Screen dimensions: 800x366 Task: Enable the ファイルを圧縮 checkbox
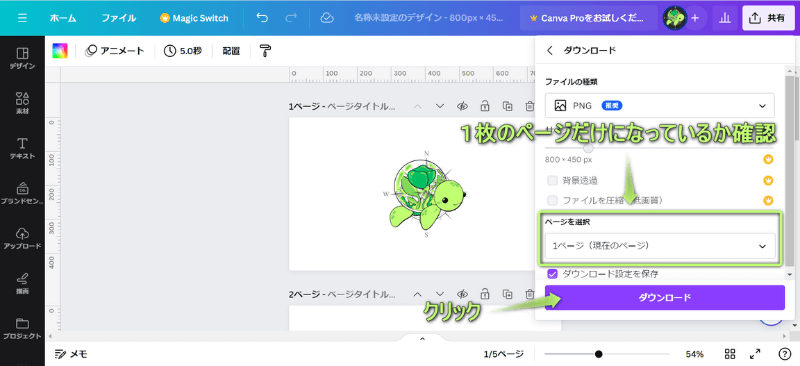[x=552, y=200]
